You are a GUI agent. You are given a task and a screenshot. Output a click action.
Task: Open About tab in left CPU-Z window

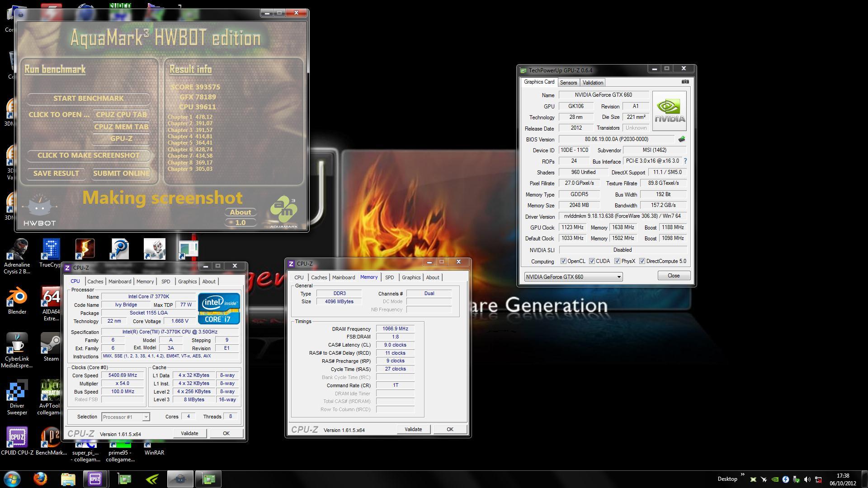[209, 282]
